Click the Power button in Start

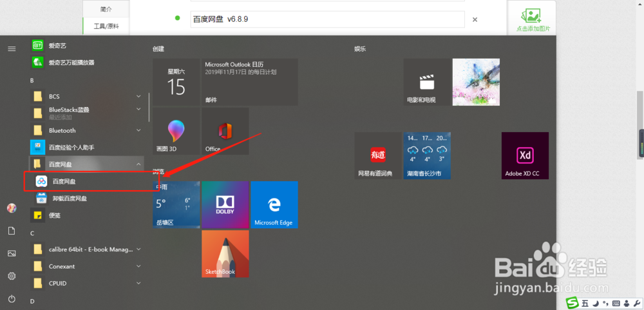12,298
